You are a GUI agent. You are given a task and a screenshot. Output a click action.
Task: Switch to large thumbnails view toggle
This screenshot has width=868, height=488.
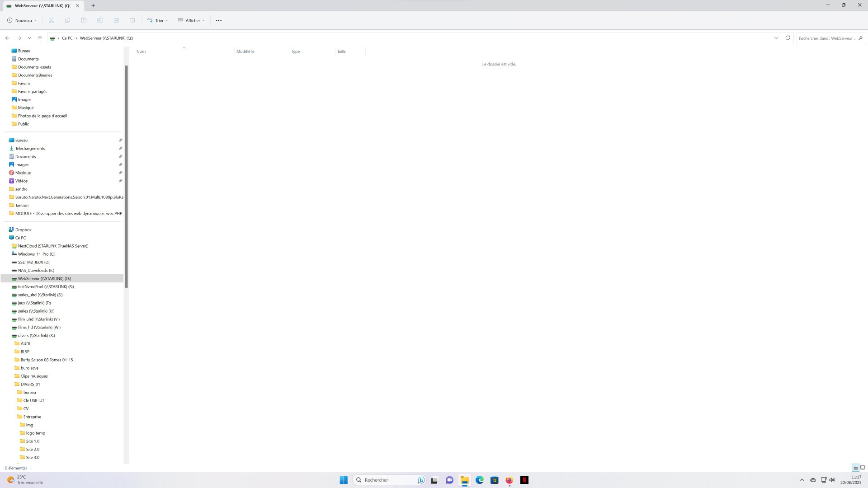point(863,468)
